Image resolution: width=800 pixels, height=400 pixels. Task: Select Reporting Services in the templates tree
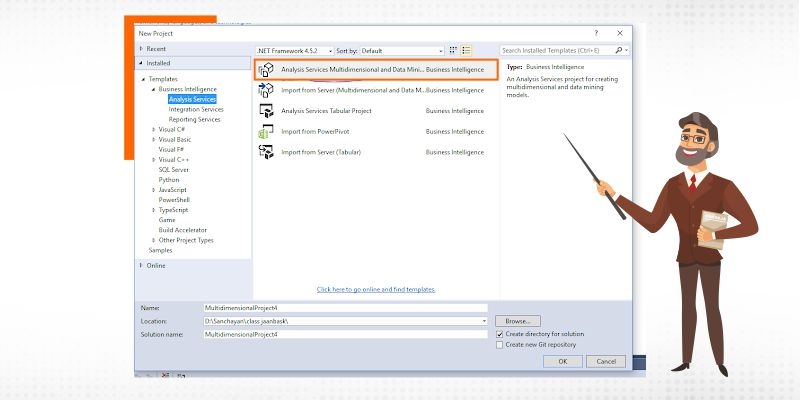point(194,119)
